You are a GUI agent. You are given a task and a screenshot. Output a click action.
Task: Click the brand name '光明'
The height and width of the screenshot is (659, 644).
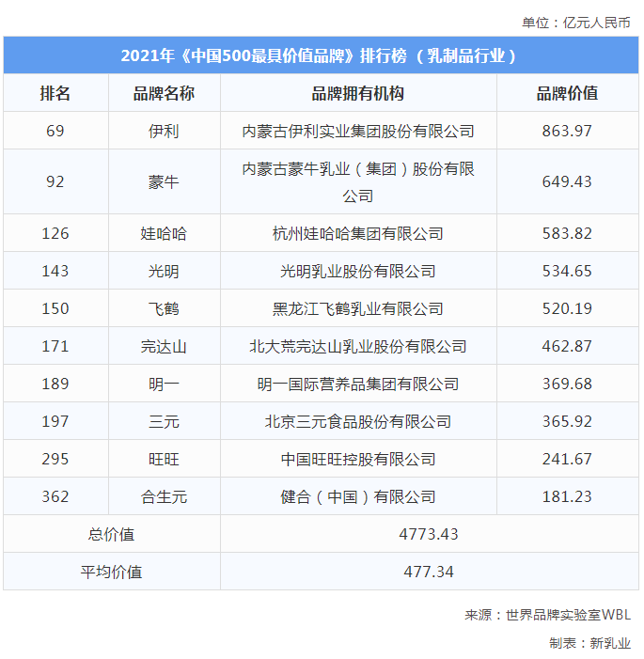pyautogui.click(x=164, y=271)
